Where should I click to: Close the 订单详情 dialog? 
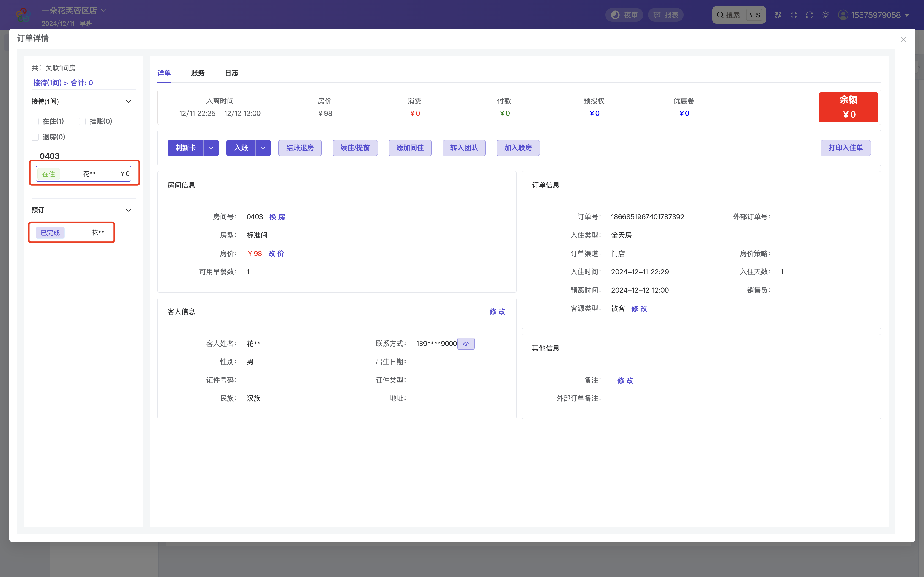(903, 40)
